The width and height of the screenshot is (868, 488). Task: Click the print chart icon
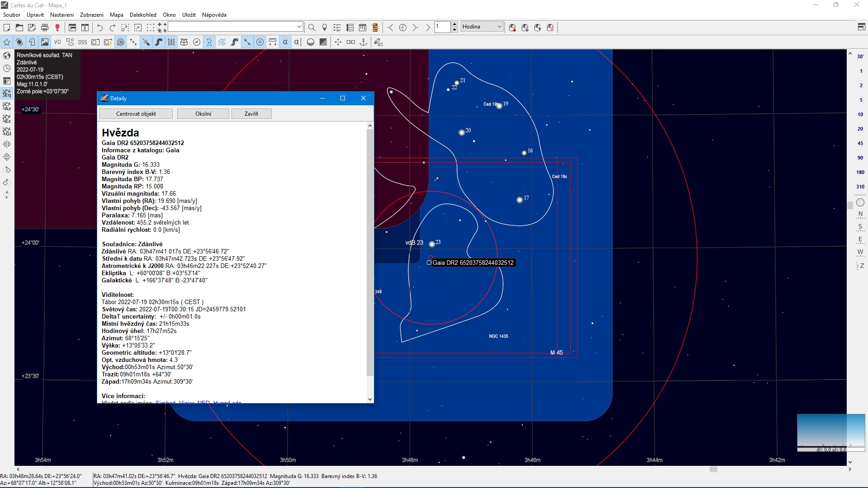pos(44,28)
